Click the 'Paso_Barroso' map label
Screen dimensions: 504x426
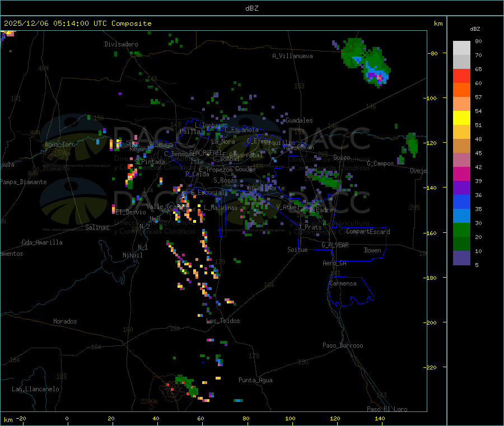coord(343,345)
